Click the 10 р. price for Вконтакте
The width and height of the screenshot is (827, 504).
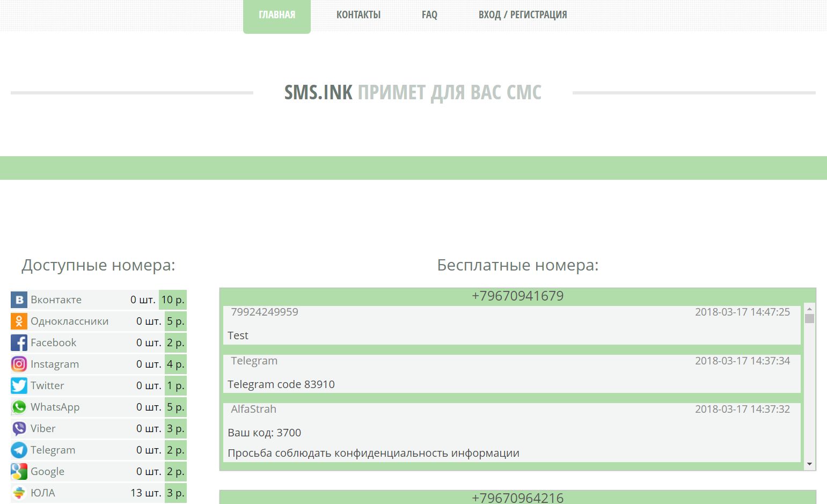point(173,300)
